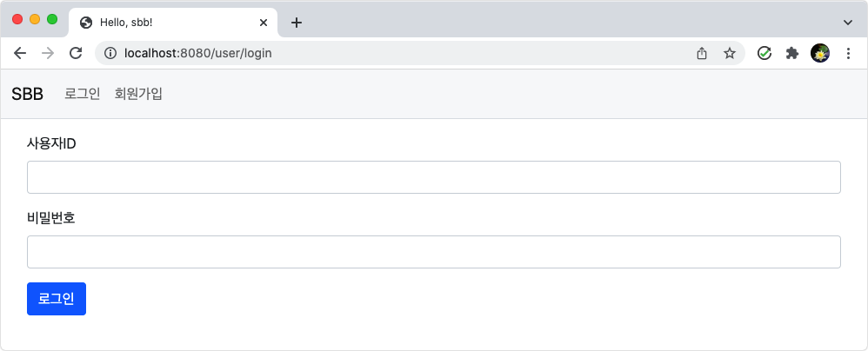
Task: Submit with the blue 로그인 button
Action: 57,299
